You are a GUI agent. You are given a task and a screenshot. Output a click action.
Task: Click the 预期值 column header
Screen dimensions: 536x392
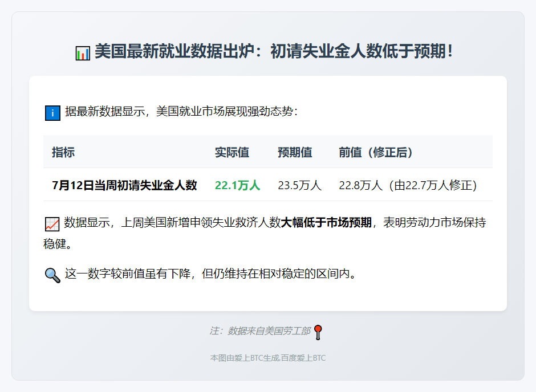295,152
